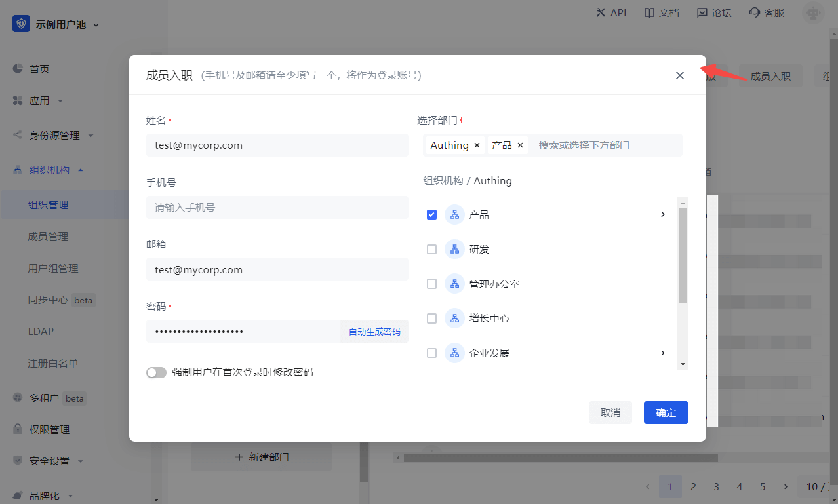
Task: Expand the 产品 department sub-list arrow
Action: point(662,214)
